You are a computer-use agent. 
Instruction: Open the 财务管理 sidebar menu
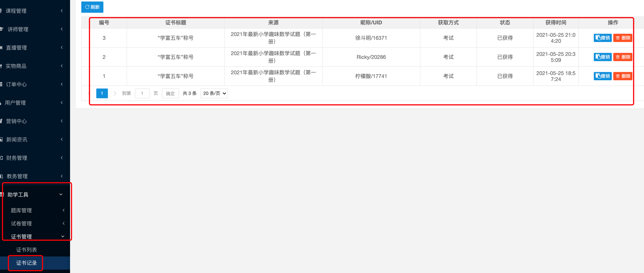pyautogui.click(x=35, y=158)
